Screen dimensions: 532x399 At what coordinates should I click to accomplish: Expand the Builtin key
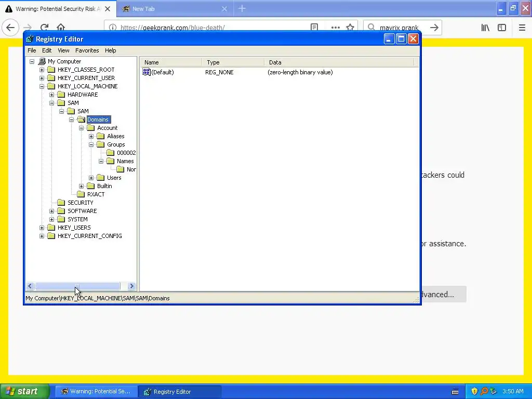click(x=81, y=186)
